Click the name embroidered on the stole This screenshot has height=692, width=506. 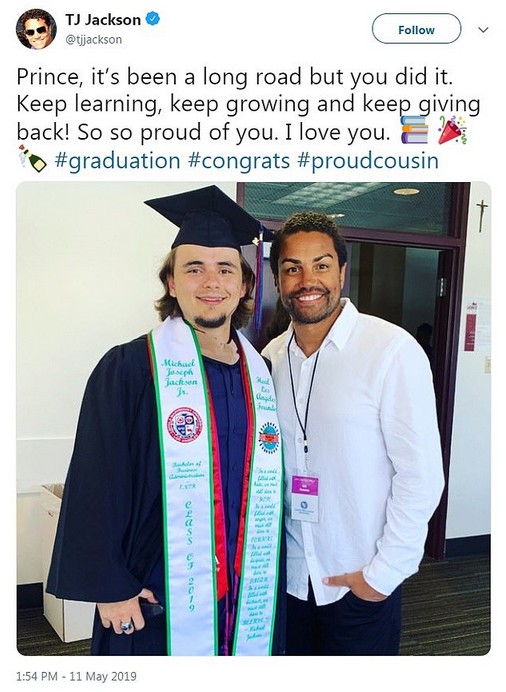tap(179, 377)
